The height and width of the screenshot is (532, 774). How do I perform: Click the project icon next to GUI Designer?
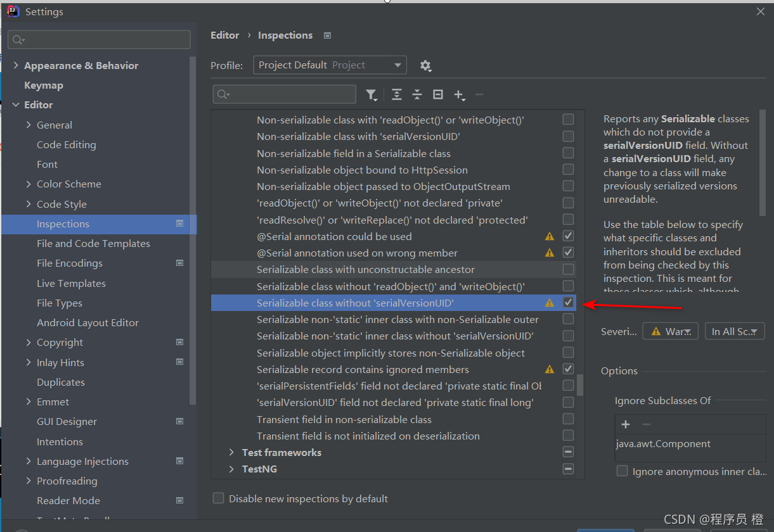pyautogui.click(x=180, y=421)
